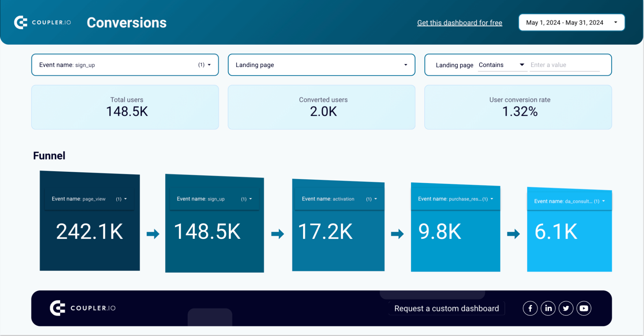This screenshot has height=336, width=644.
Task: Click the Twitter bird icon
Action: click(566, 308)
